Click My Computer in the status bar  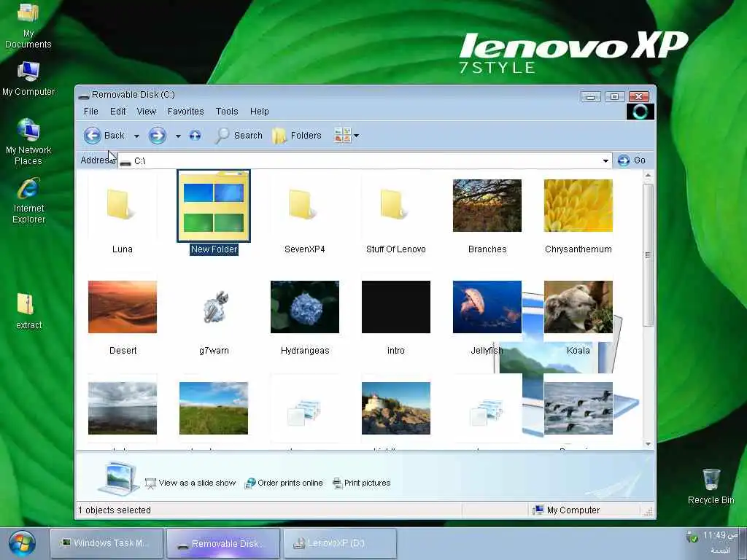point(566,510)
